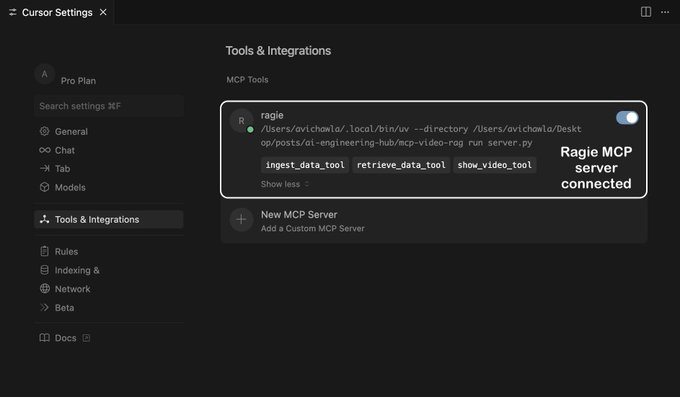The image size is (680, 397).
Task: Toggle the split editor layout icon
Action: click(x=646, y=12)
